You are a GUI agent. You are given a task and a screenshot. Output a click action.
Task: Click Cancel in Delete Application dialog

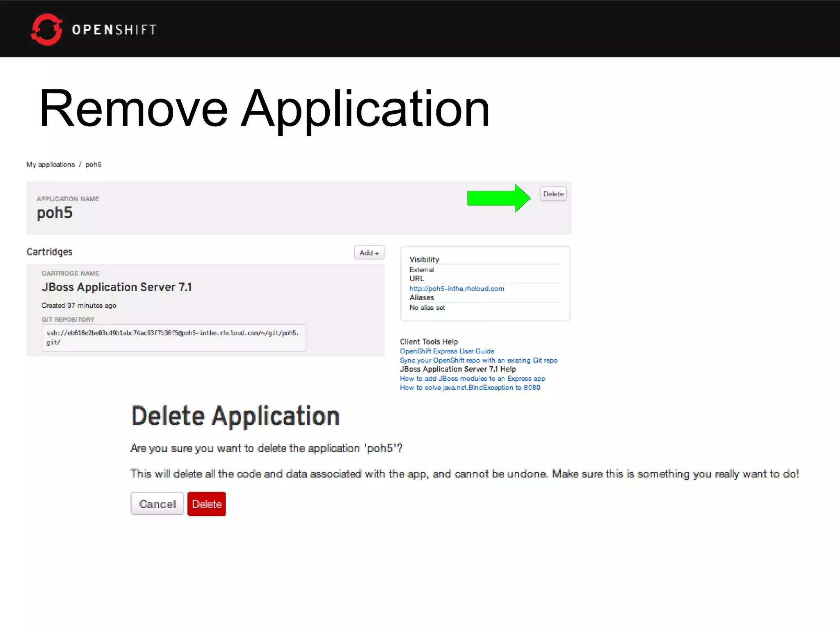click(x=157, y=504)
